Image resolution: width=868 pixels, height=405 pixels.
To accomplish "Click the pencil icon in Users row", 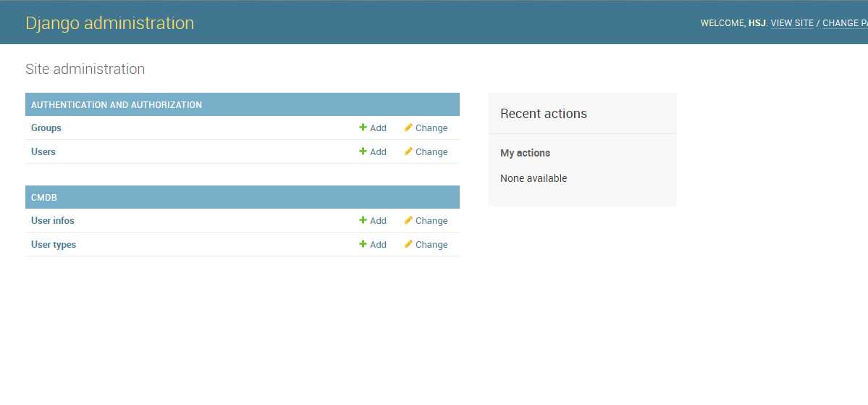I will tap(408, 151).
